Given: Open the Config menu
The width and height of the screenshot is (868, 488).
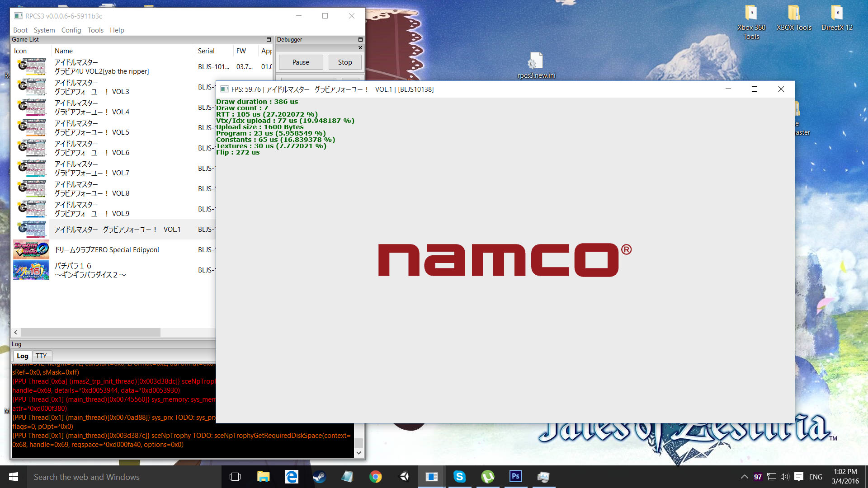Looking at the screenshot, I should [71, 30].
